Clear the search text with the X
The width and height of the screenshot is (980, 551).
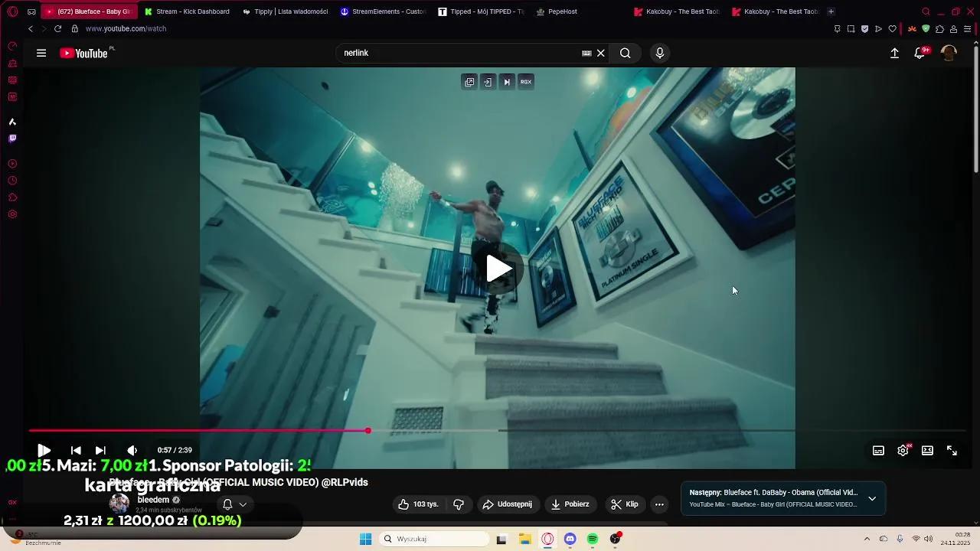pyautogui.click(x=601, y=53)
